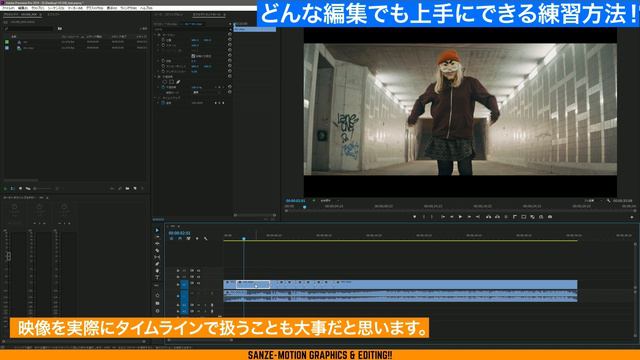Adjust Project panel thumbnail zoom slider
The width and height of the screenshot is (640, 360).
[x=43, y=189]
